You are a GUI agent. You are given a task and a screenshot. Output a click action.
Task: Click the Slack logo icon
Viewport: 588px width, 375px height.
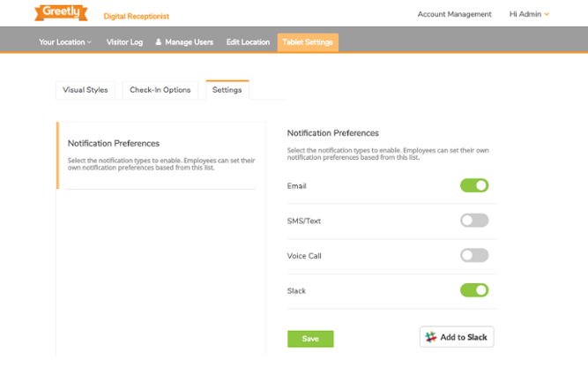coord(431,337)
